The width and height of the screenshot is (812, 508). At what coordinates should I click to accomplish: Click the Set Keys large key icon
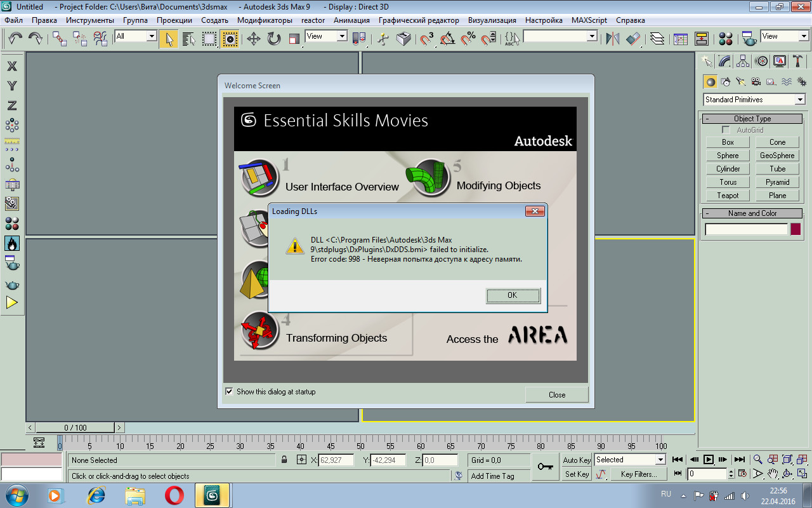pos(545,467)
